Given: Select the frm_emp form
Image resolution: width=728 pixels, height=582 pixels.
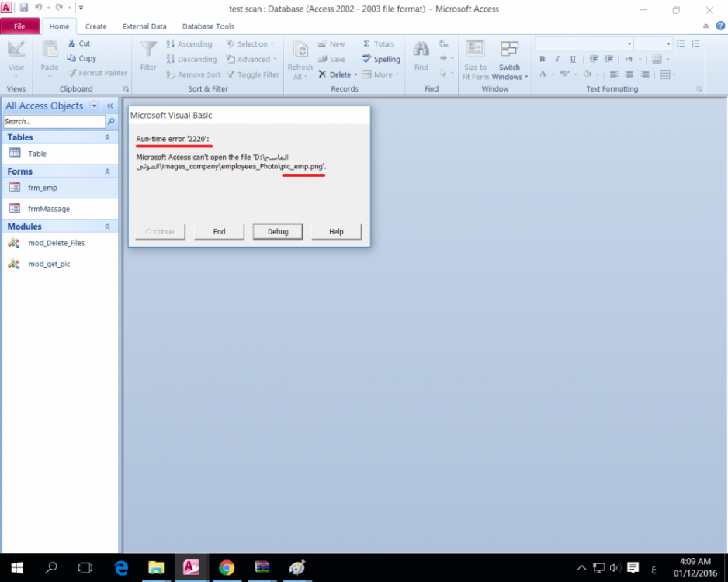Looking at the screenshot, I should pos(60,188).
